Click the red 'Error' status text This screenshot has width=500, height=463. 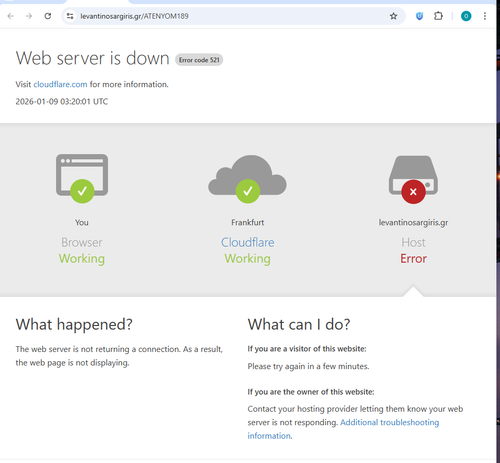tap(413, 259)
